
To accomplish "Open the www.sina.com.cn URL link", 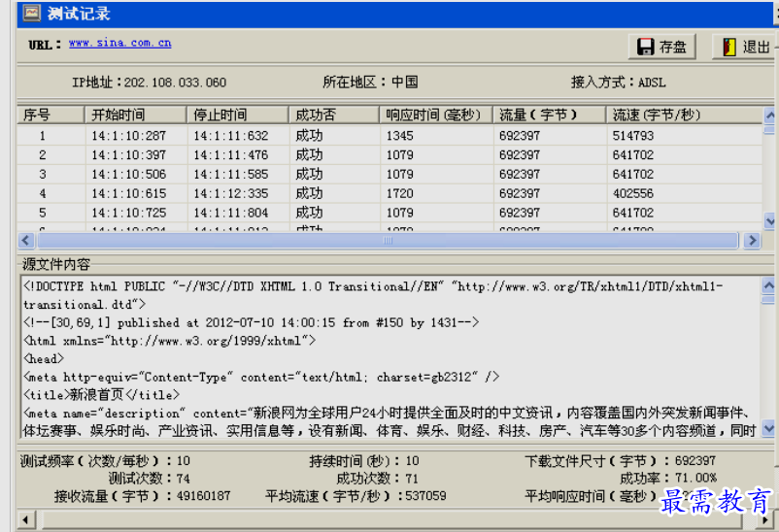I will pos(120,44).
